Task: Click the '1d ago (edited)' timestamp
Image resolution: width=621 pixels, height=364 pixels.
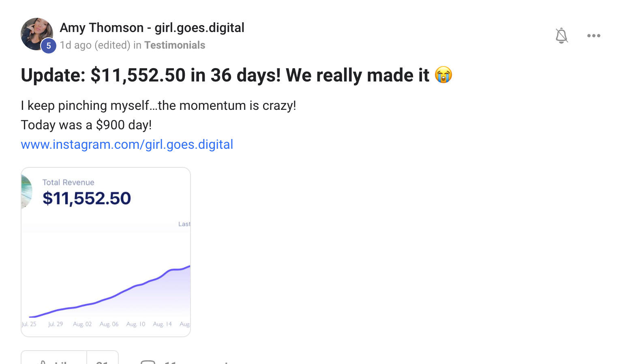Action: pos(95,45)
